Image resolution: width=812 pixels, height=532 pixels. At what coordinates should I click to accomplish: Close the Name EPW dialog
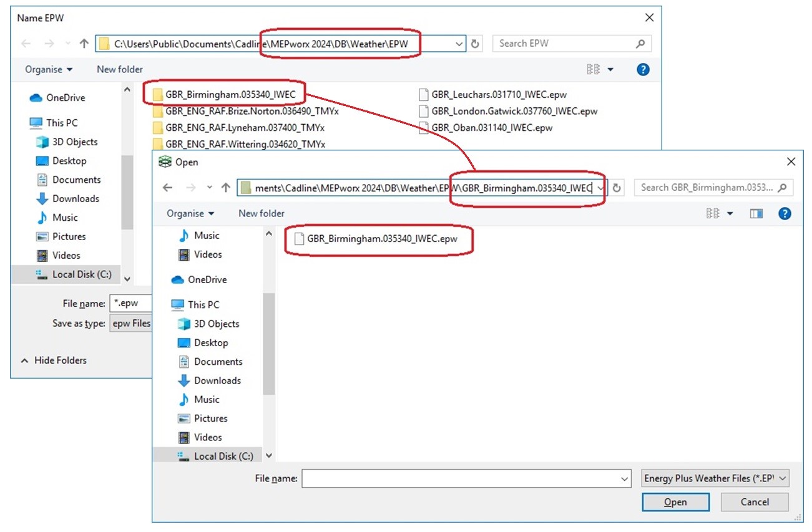(x=650, y=17)
